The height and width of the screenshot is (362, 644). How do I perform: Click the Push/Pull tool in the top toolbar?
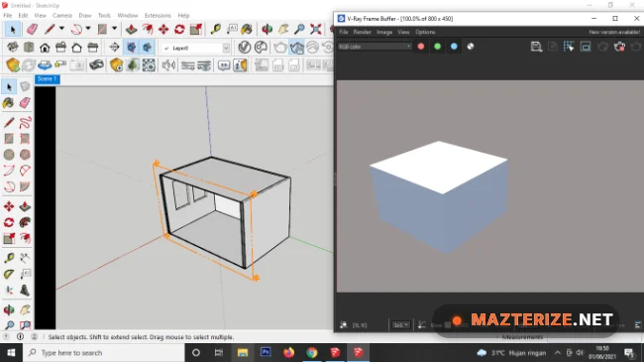132,29
